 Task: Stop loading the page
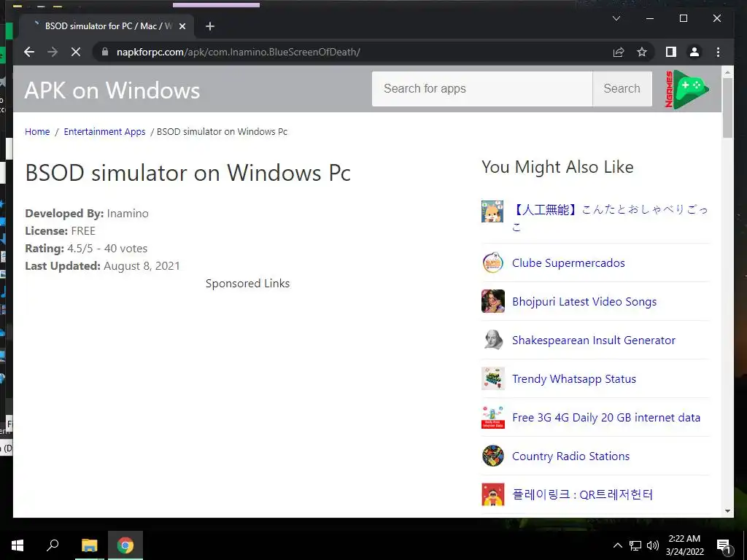(x=76, y=52)
